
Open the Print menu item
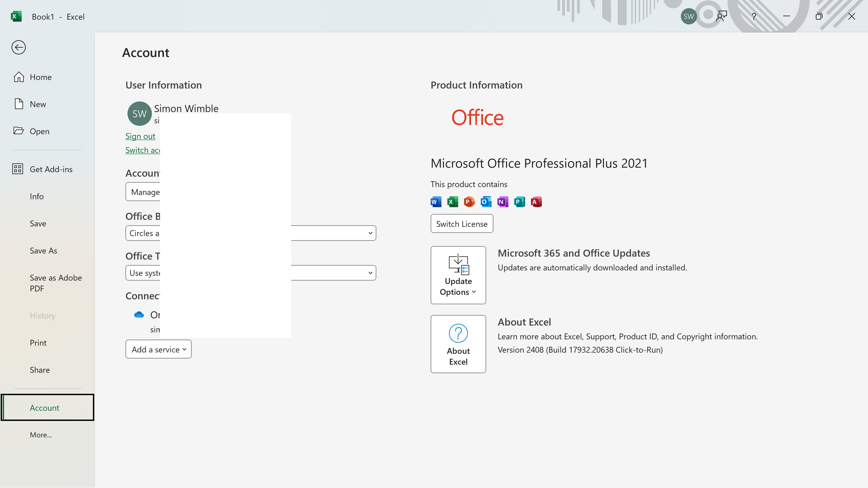click(38, 343)
